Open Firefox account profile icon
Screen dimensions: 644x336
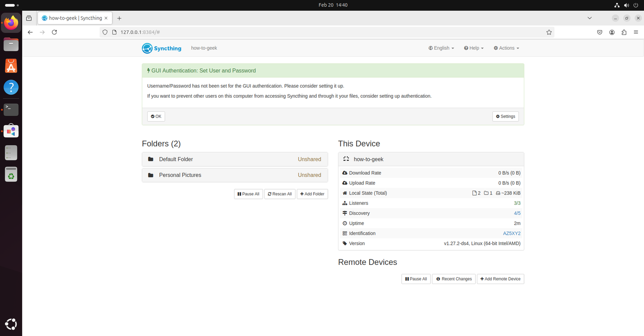tap(612, 32)
